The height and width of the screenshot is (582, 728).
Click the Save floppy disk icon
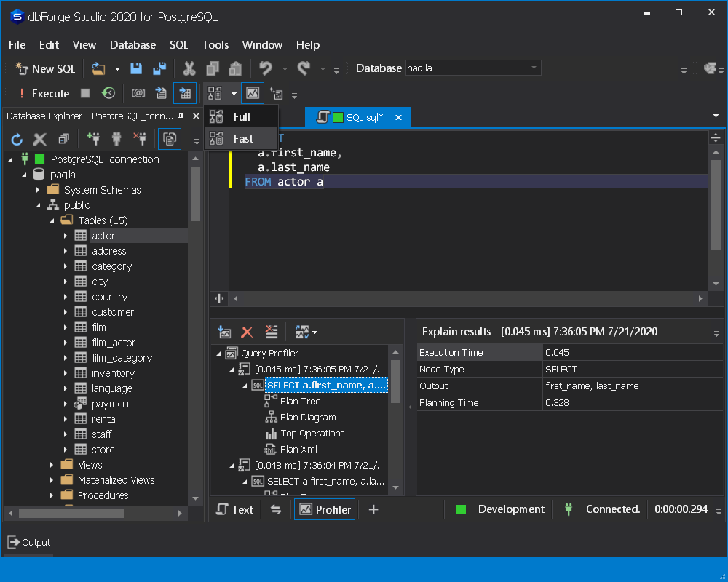click(136, 68)
